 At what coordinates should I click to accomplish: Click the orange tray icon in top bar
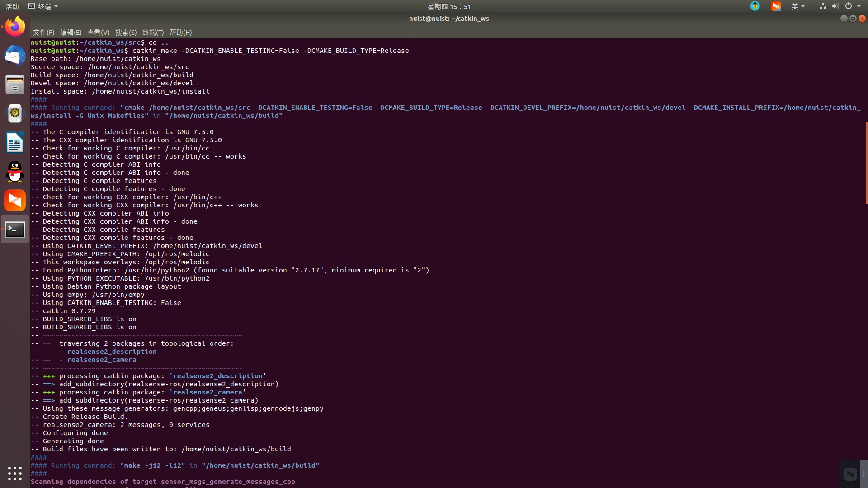776,6
